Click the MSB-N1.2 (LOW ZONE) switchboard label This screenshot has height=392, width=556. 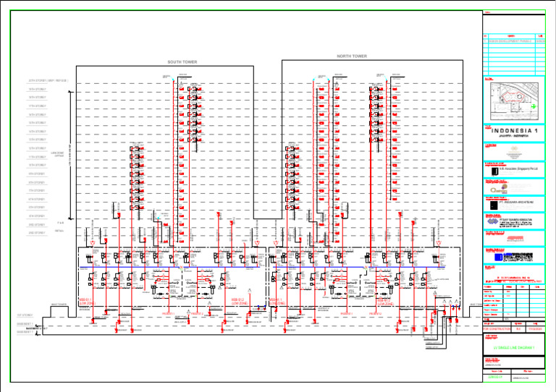pos(385,302)
